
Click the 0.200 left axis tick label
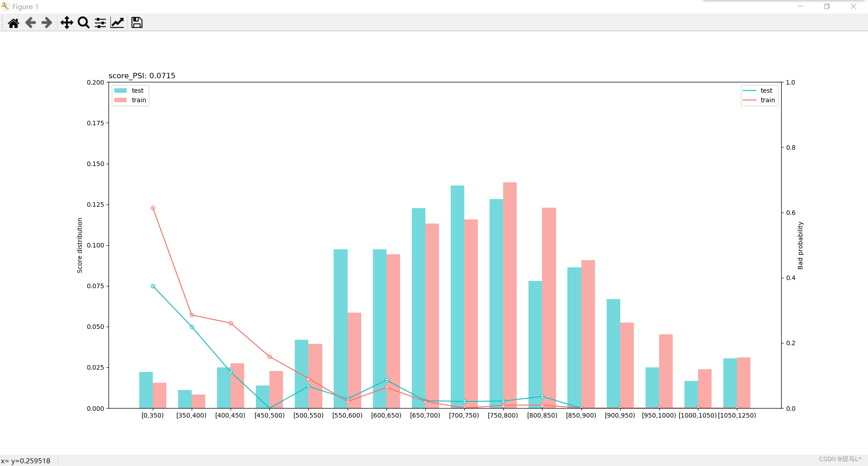[95, 82]
